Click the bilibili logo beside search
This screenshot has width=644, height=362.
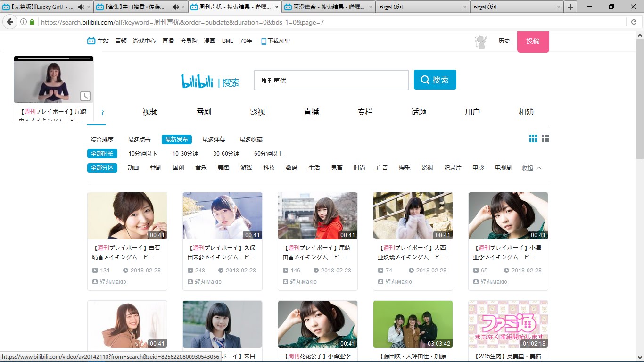[197, 81]
